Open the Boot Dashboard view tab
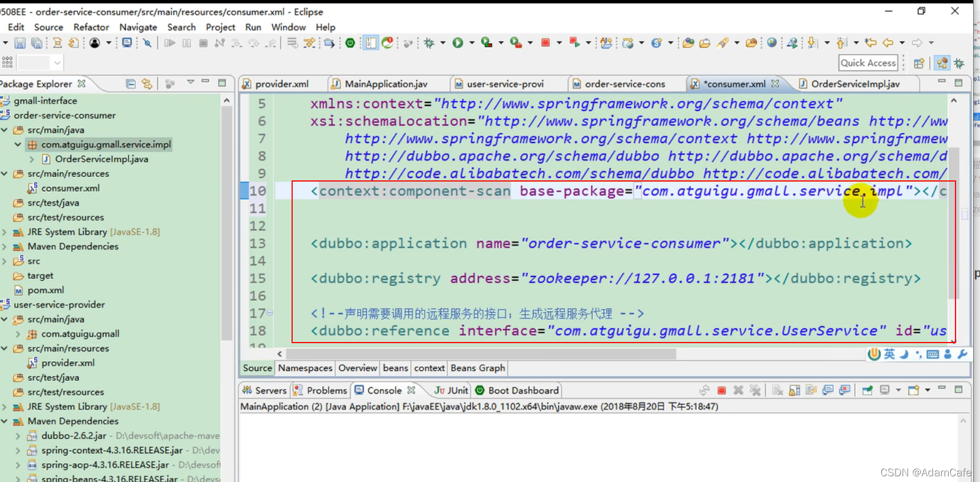 (517, 390)
